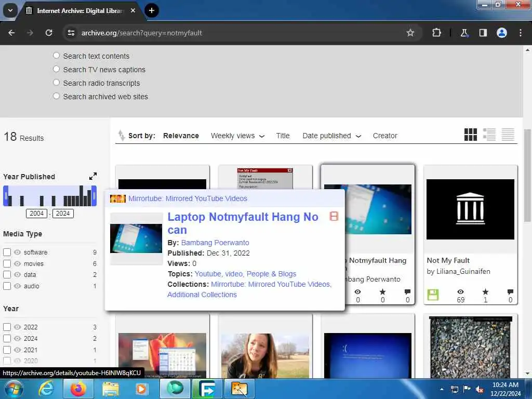Open Mirrortube: Mirrored YouTube Videos header link
This screenshot has height=399, width=532.
pos(188,198)
